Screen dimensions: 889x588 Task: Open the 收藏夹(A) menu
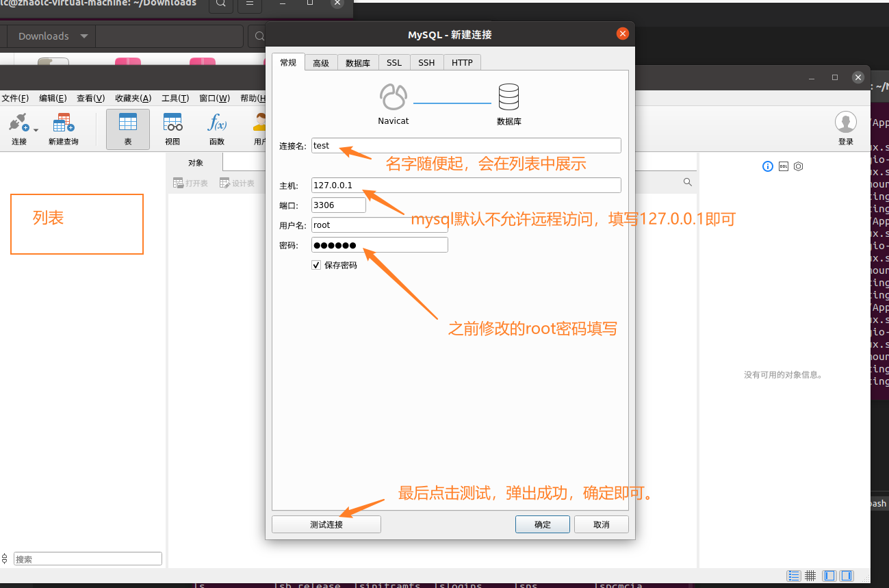(x=133, y=99)
